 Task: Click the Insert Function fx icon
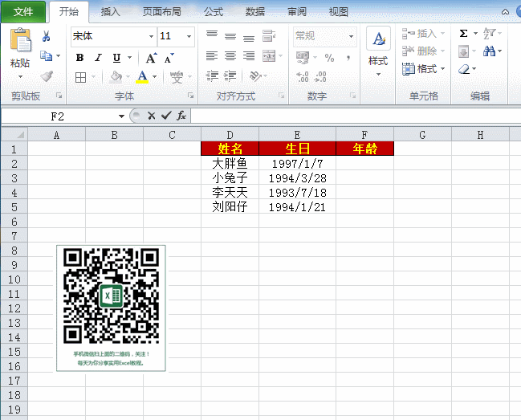click(x=181, y=116)
